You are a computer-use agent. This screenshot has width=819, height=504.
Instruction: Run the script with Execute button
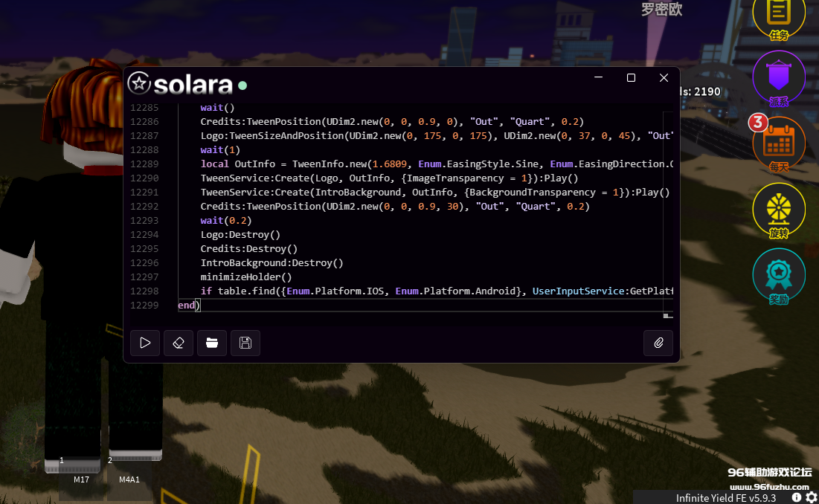point(145,343)
